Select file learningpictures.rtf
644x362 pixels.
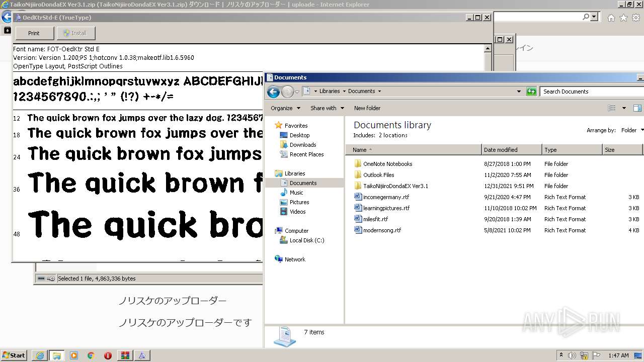click(x=386, y=208)
